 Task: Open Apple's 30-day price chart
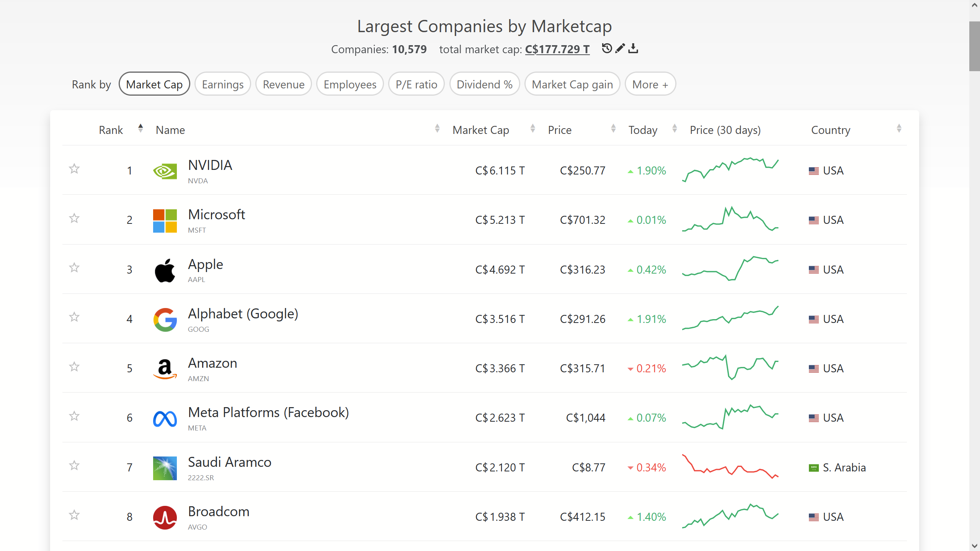point(730,269)
